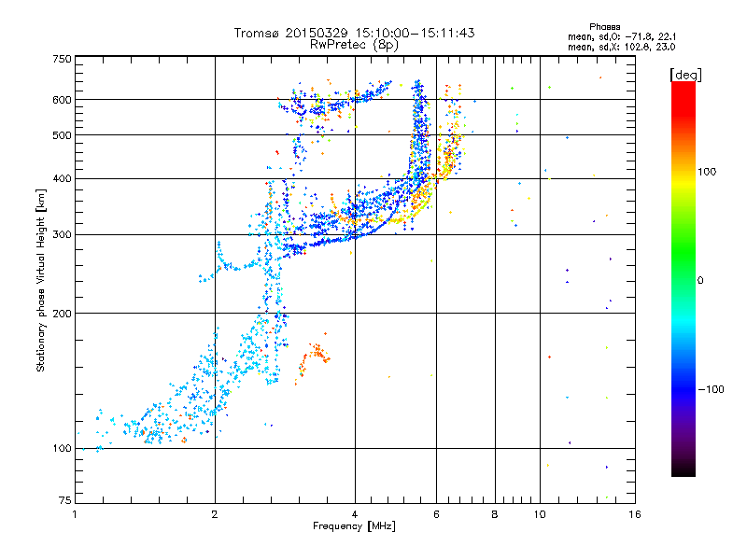Click the "[deg]" colorbar label

[685, 75]
